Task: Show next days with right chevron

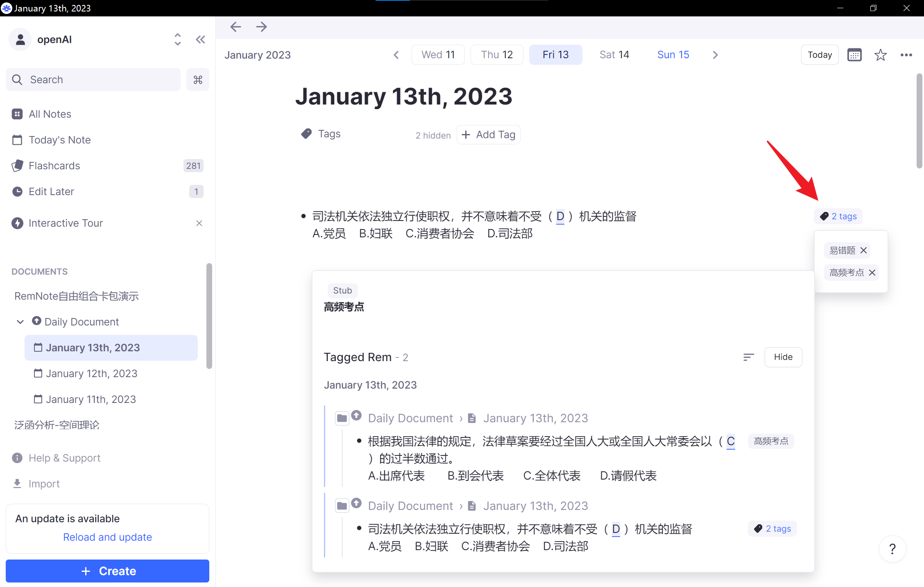Action: (715, 55)
